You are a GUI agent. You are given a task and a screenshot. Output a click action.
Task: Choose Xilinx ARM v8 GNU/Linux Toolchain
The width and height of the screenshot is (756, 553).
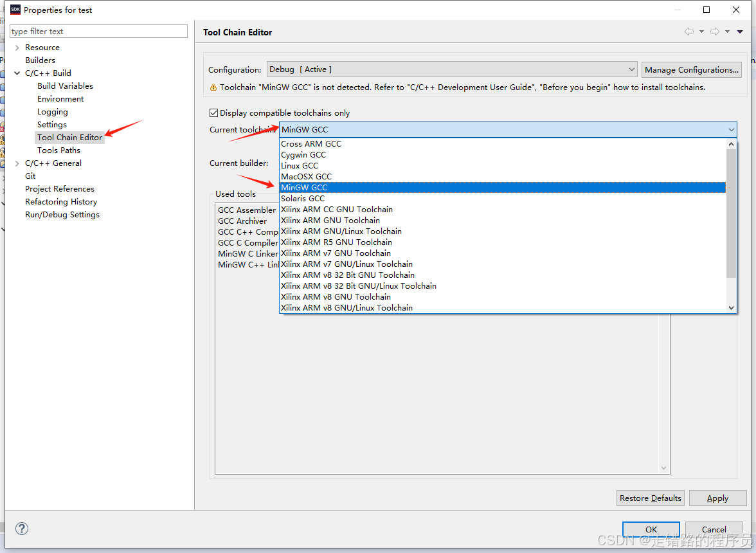coord(503,307)
